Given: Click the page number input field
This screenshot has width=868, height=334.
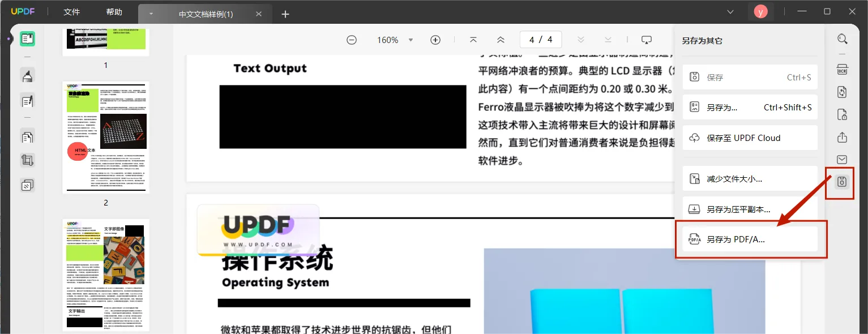Looking at the screenshot, I should [x=541, y=40].
